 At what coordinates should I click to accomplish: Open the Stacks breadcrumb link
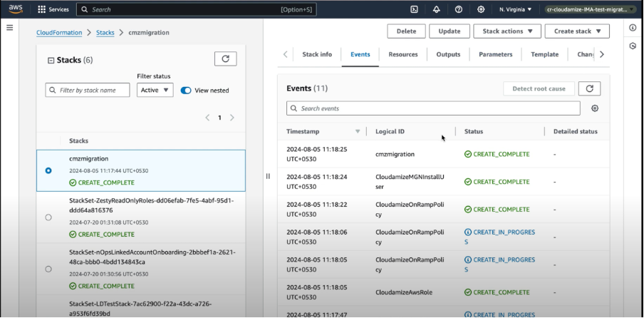pos(105,33)
